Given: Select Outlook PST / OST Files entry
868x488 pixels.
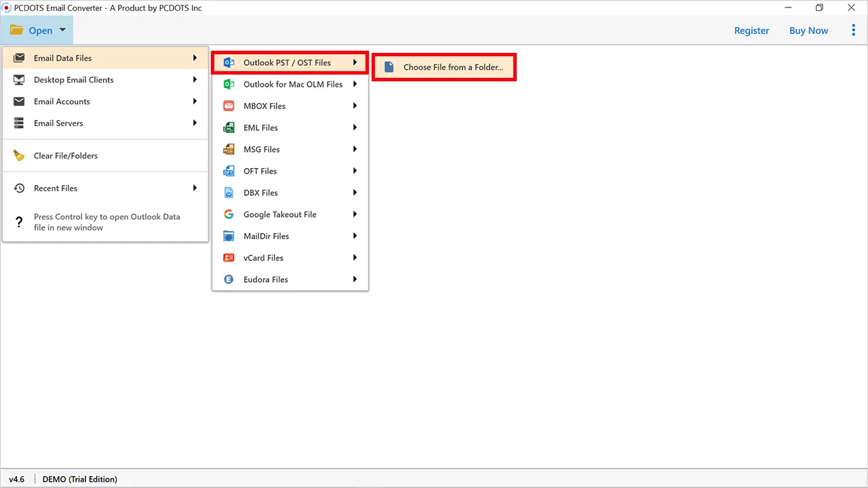Looking at the screenshot, I should pos(290,63).
